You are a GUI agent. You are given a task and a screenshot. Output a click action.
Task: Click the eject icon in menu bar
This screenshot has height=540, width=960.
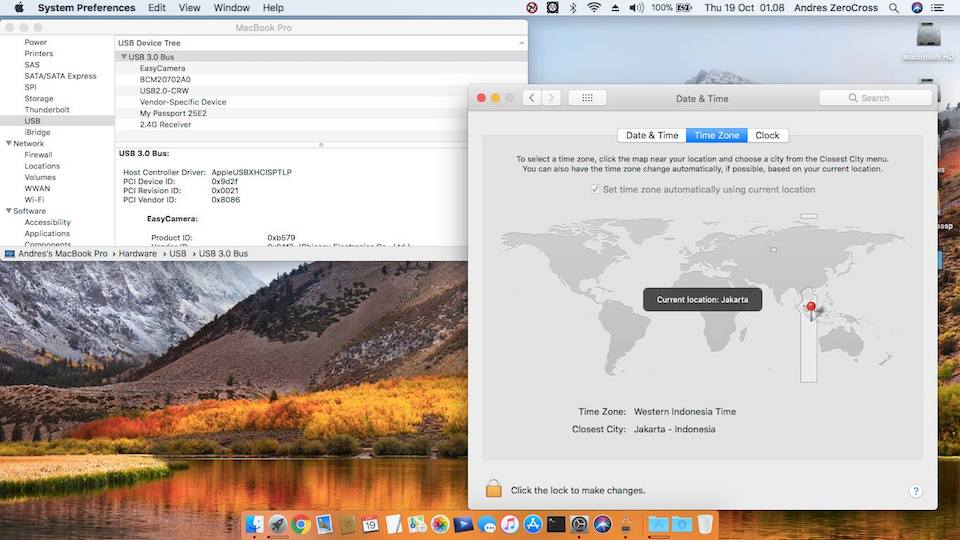615,8
